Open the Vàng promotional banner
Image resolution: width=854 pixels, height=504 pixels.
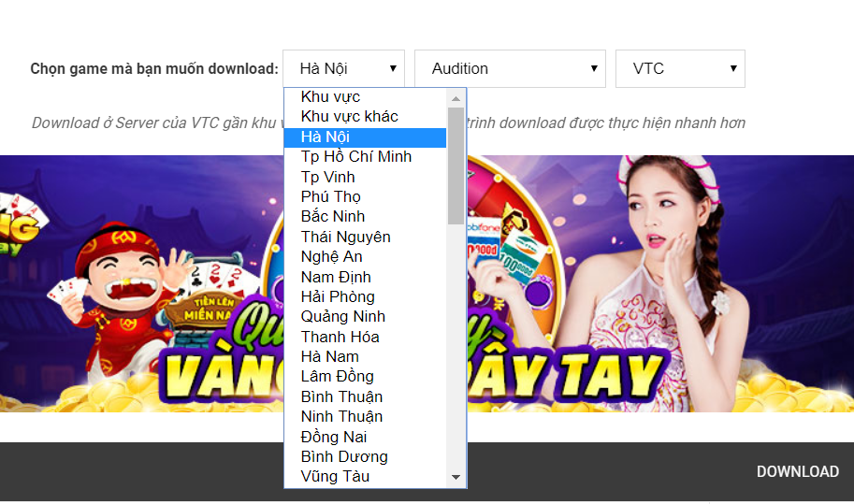tap(427, 283)
